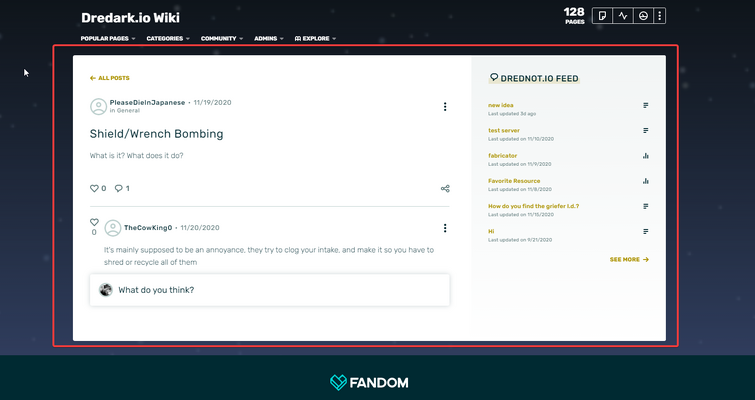Image resolution: width=755 pixels, height=400 pixels.
Task: Expand the Categories menu
Action: click(x=168, y=39)
